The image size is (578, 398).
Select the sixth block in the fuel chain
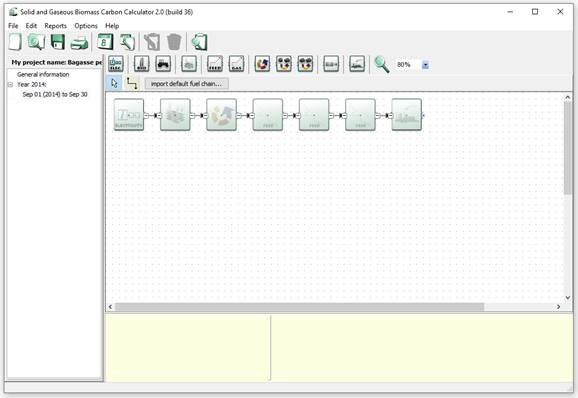[361, 115]
